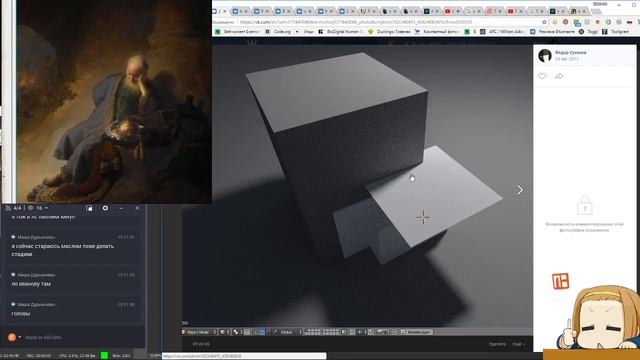Click the Rembrandt painting reference image
This screenshot has height=360, width=640.
[x=114, y=101]
